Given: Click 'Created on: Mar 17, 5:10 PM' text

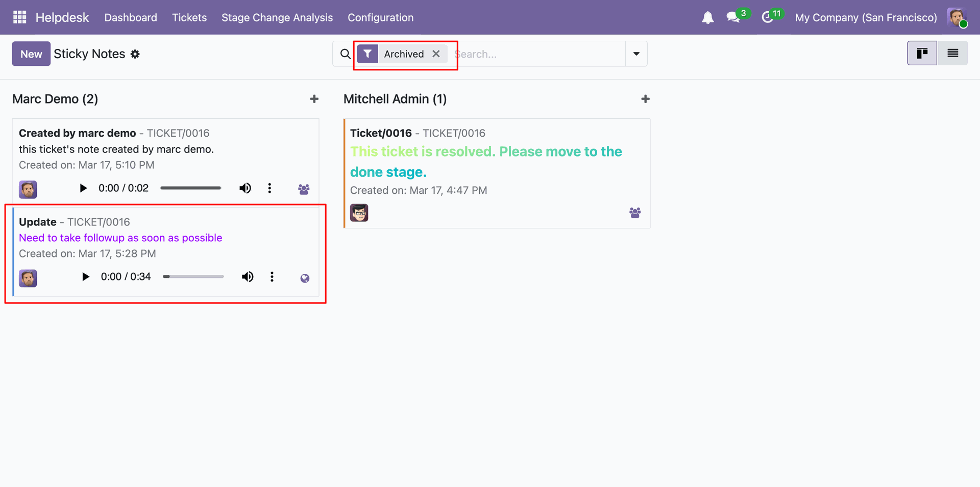Looking at the screenshot, I should click(x=87, y=165).
